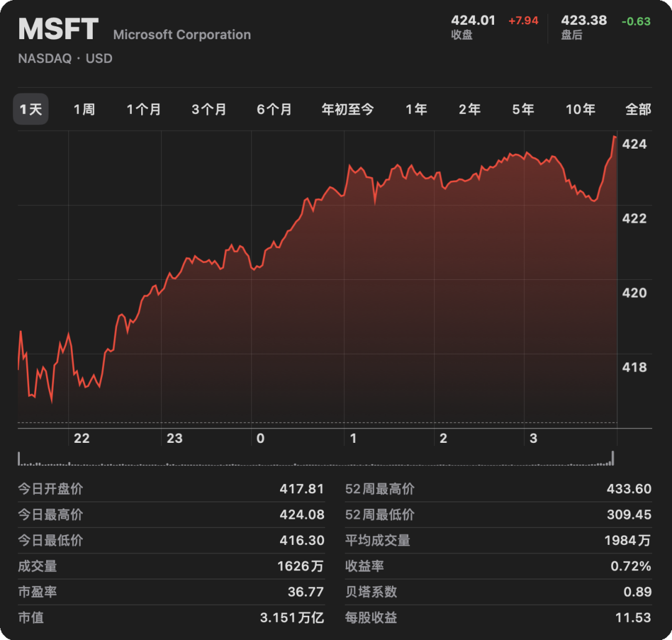Show the 年初至今 chart range

pyautogui.click(x=348, y=109)
